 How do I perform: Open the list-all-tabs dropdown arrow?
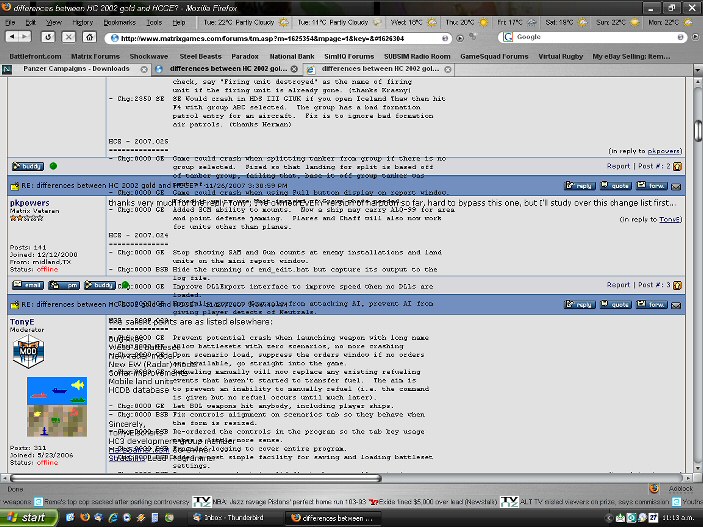[x=698, y=70]
